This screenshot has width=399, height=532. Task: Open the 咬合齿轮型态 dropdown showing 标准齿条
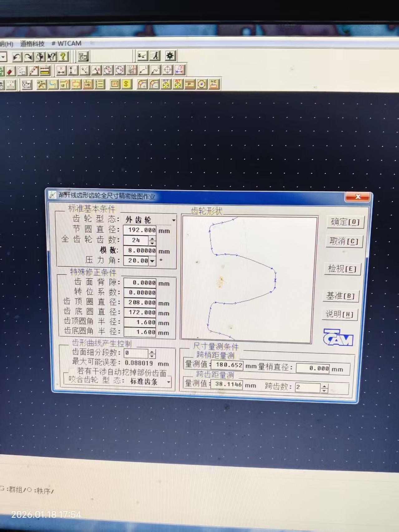coord(169,382)
